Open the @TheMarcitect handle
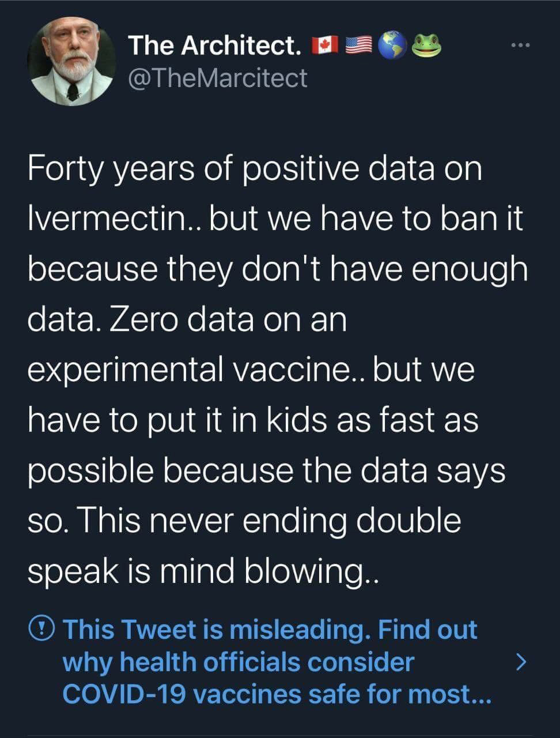The height and width of the screenshot is (738, 560). pyautogui.click(x=217, y=78)
